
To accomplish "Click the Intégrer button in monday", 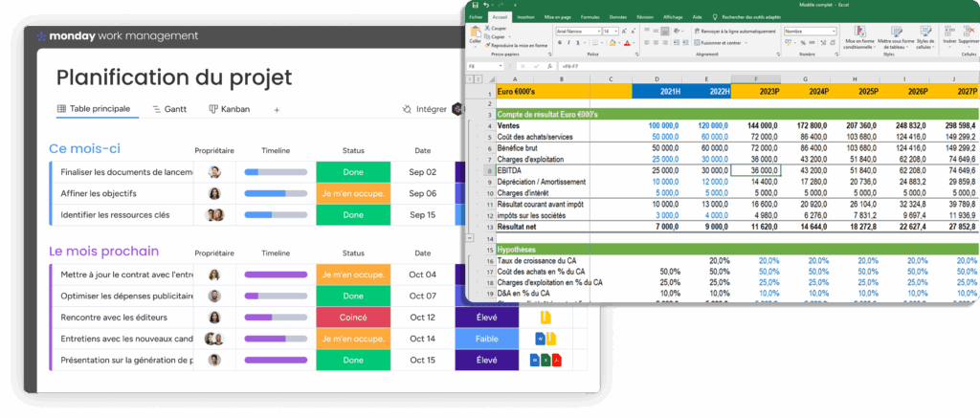I will [x=425, y=109].
